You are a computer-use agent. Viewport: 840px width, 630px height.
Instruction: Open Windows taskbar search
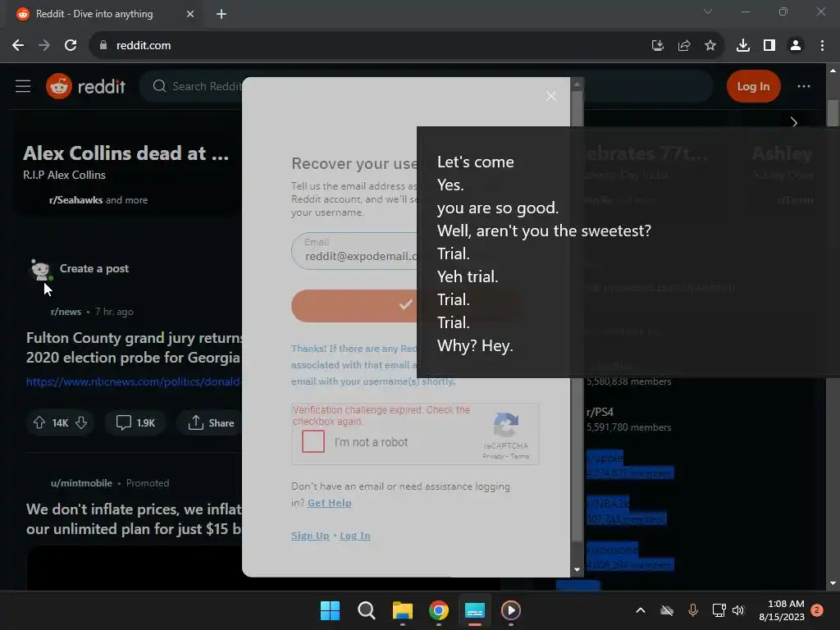point(367,610)
